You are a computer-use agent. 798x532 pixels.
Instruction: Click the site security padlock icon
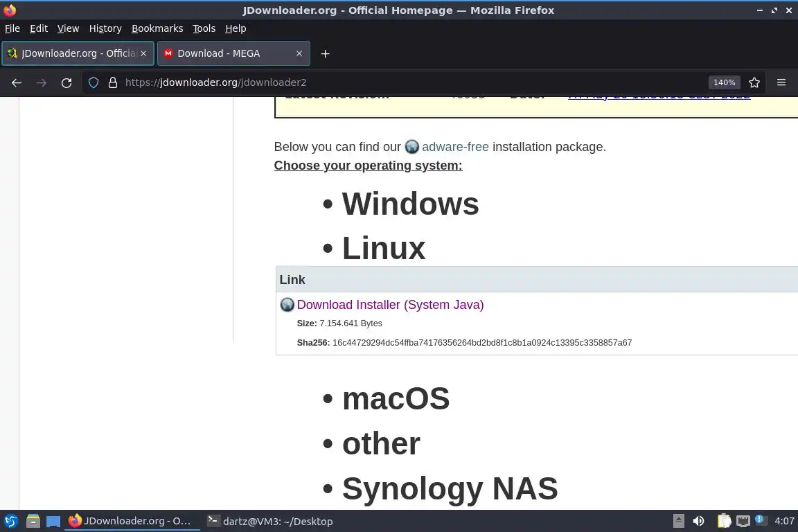tap(113, 82)
